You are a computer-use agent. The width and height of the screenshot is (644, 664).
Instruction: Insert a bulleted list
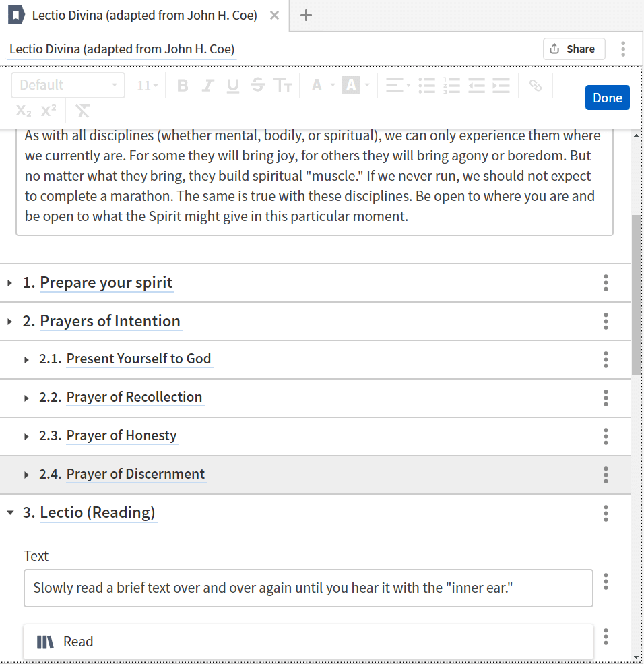point(427,86)
